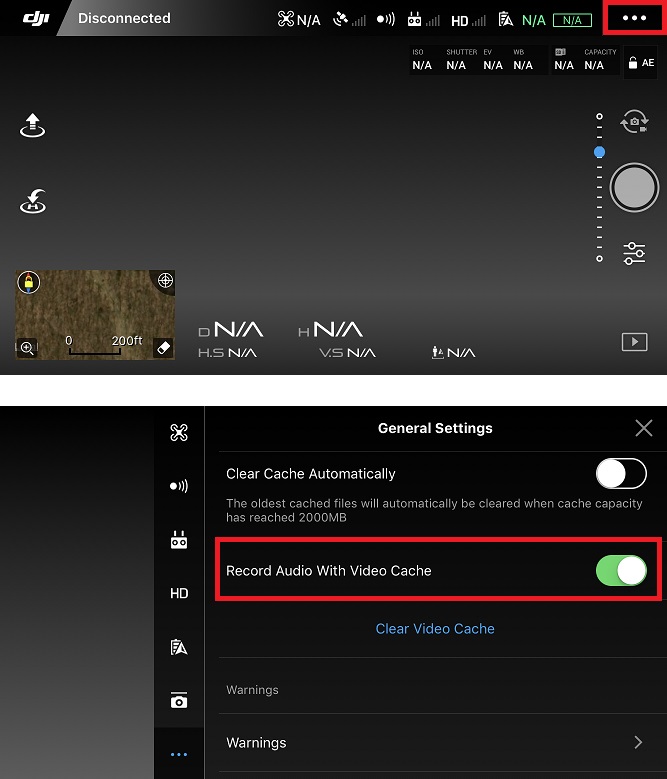Image resolution: width=667 pixels, height=779 pixels.
Task: Expand the mini map thumbnail
Action: click(95, 315)
